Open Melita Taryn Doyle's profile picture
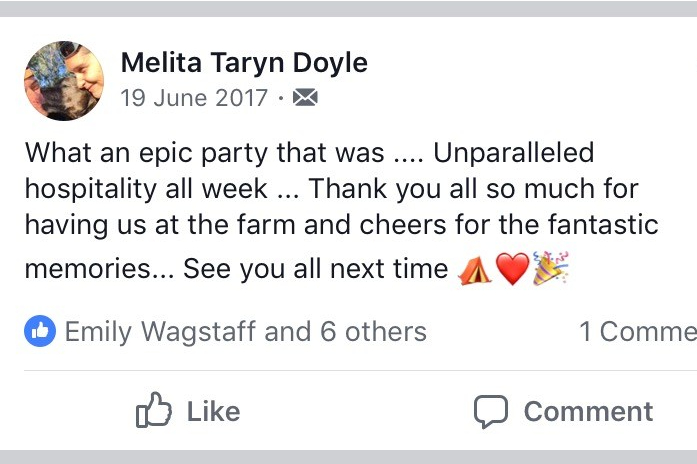The height and width of the screenshot is (464, 697). pos(64,80)
